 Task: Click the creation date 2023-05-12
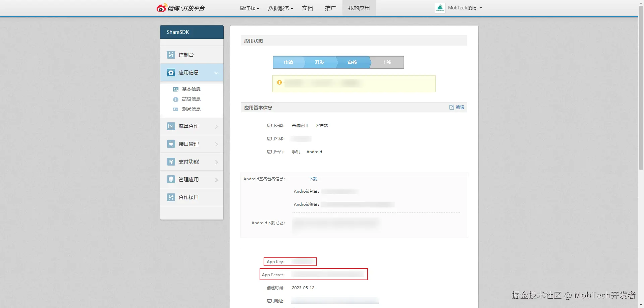click(x=303, y=288)
